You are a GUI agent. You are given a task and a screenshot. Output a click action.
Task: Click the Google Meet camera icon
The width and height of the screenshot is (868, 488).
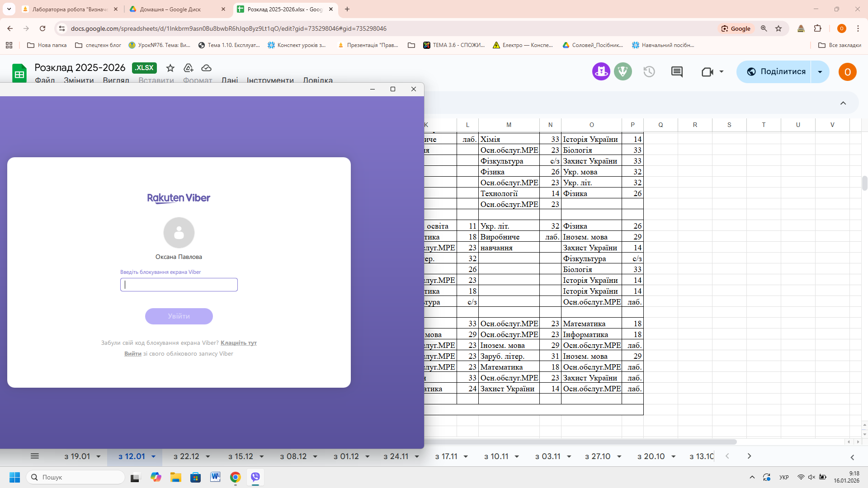(707, 72)
